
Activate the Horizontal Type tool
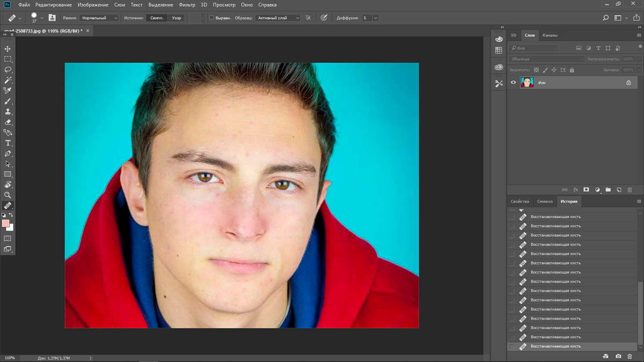8,143
